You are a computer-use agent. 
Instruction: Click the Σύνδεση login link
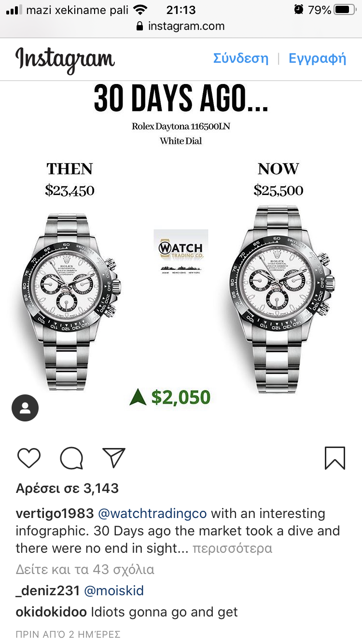pyautogui.click(x=241, y=58)
